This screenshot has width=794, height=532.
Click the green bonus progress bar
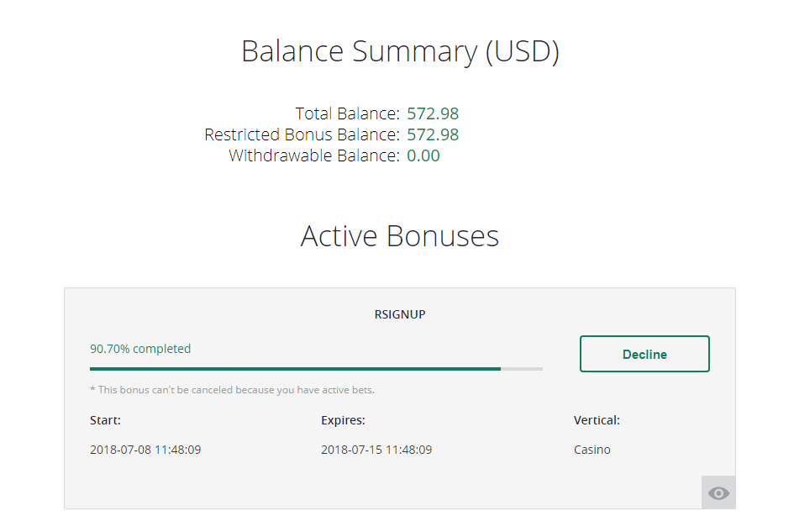click(x=295, y=368)
